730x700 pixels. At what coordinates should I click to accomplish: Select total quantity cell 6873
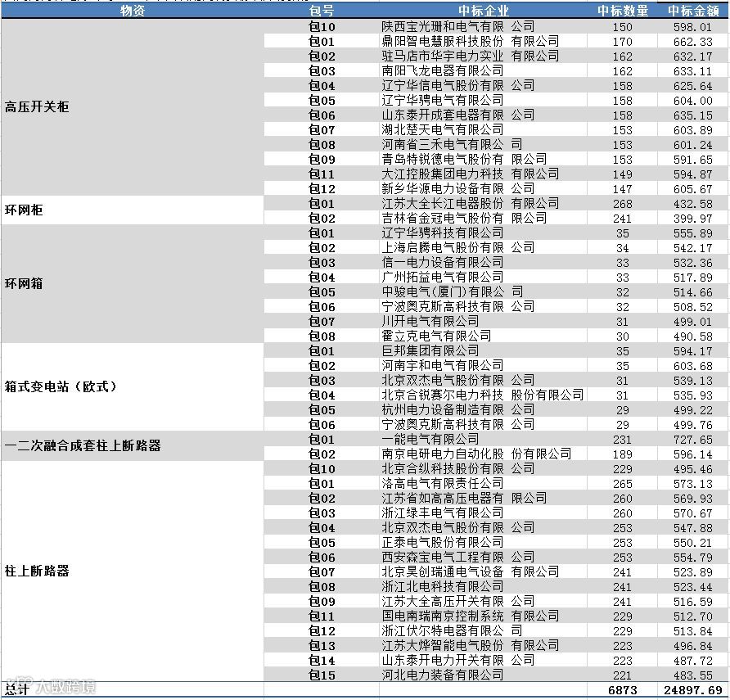click(x=623, y=690)
